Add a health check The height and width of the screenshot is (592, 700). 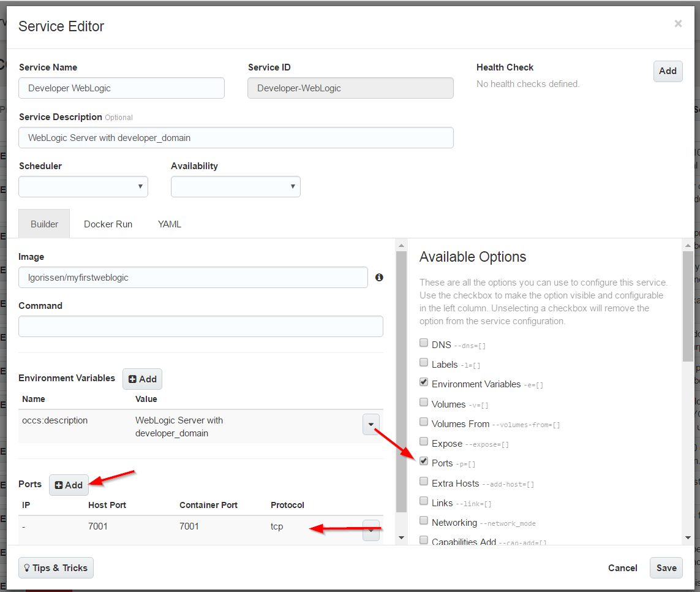(x=668, y=71)
